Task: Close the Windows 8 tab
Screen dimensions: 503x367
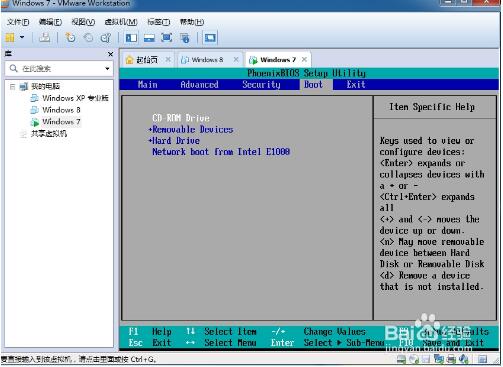Action: tap(236, 59)
